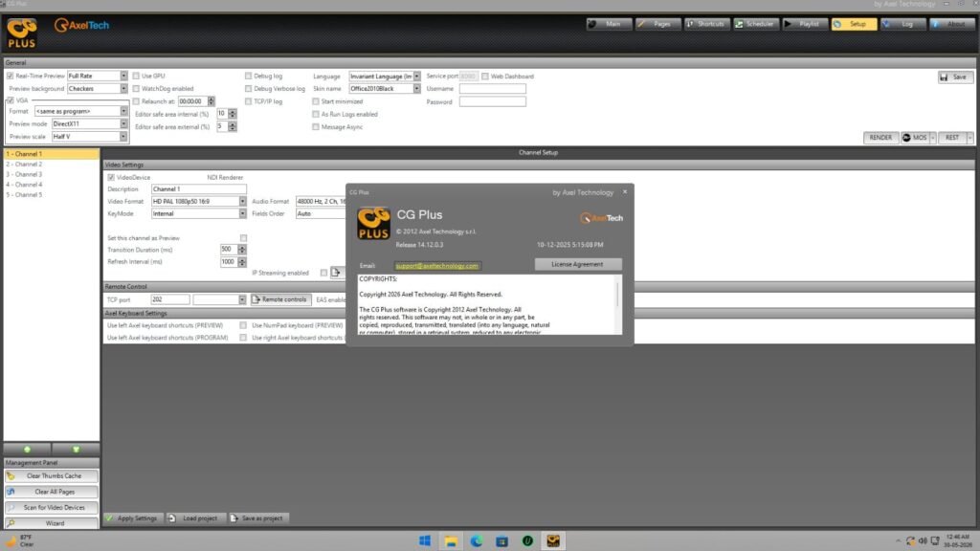Click Save as project
Image resolution: width=980 pixels, height=551 pixels.
(x=257, y=518)
